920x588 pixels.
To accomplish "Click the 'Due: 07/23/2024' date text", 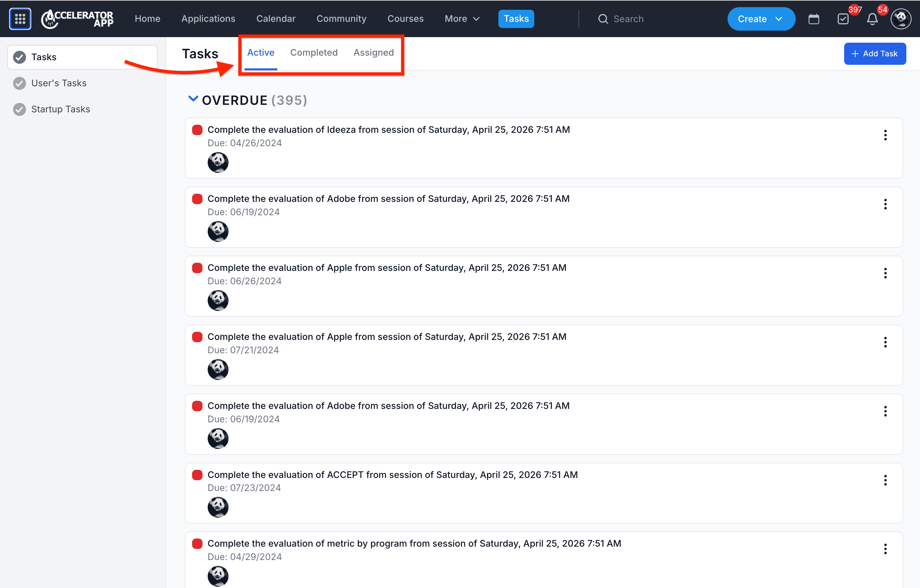I will coord(244,488).
